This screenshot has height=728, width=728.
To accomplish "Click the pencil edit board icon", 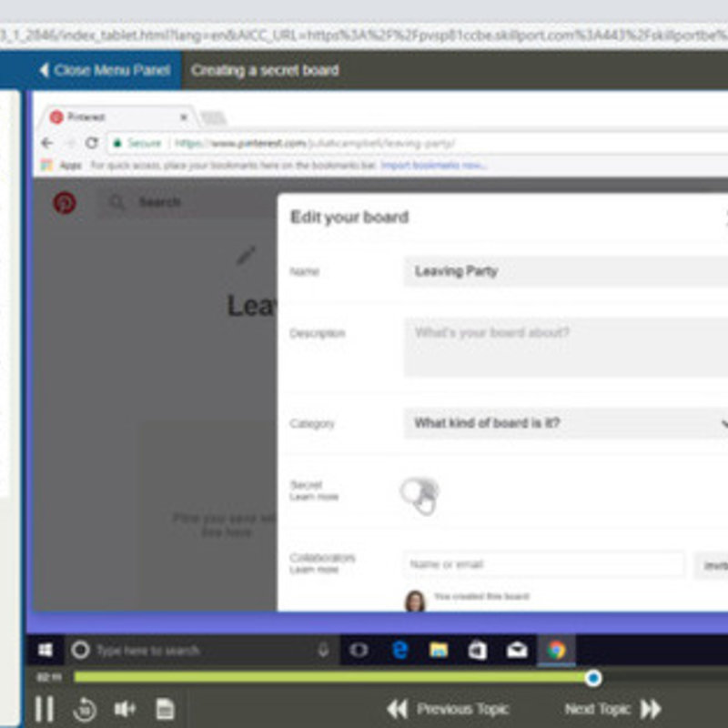I will pos(246,256).
